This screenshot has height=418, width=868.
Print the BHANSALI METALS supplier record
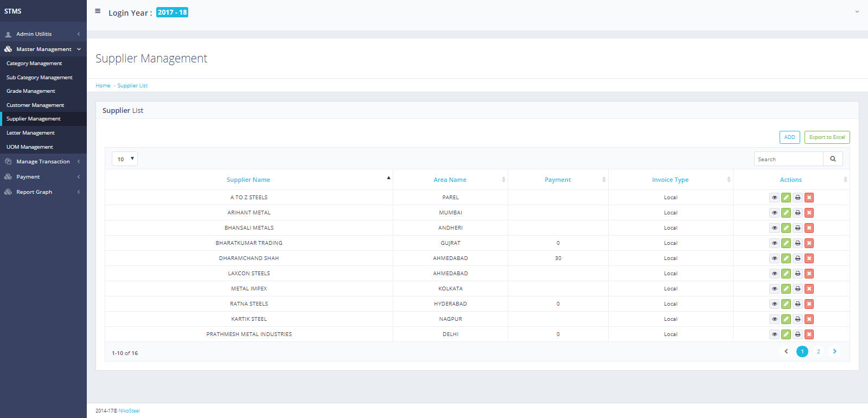(797, 228)
